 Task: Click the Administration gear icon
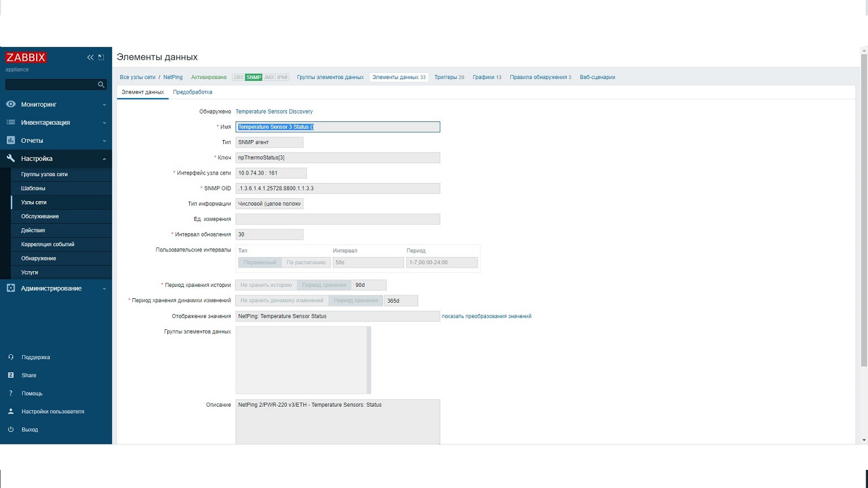pyautogui.click(x=11, y=288)
